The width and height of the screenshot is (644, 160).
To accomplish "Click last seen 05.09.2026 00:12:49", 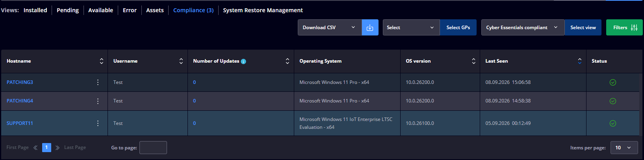I will click(508, 123).
